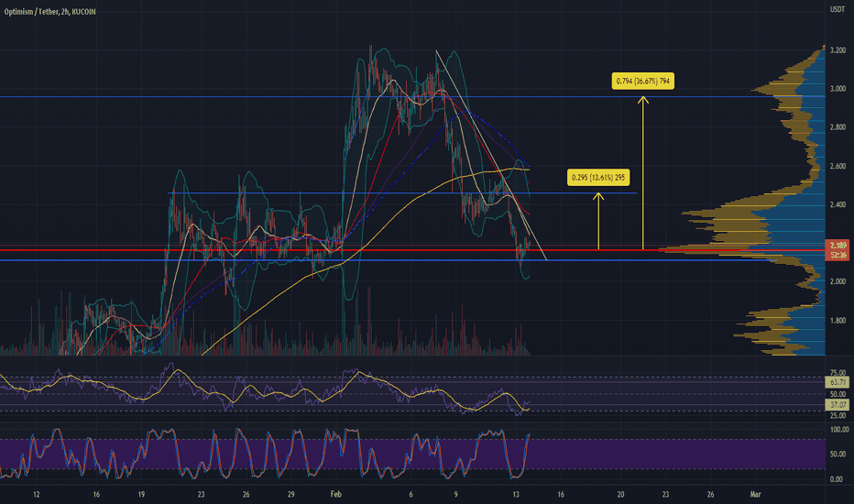Viewport: 854px width, 504px height.
Task: Select the USDT currency label
Action: [838, 9]
